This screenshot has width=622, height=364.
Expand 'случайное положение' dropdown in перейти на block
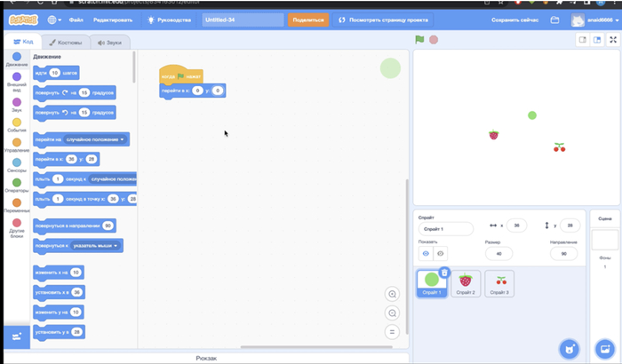pyautogui.click(x=95, y=139)
